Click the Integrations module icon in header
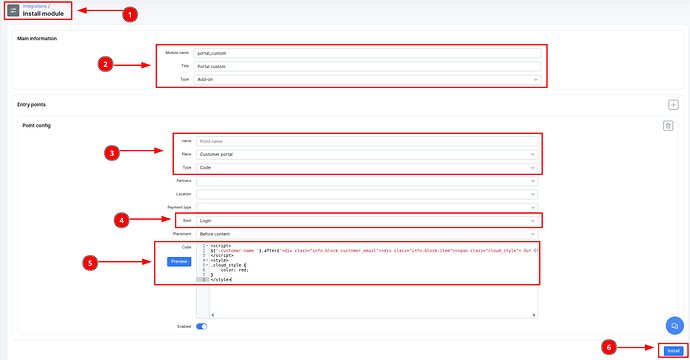Viewport: 690px width, 360px height. tap(13, 11)
